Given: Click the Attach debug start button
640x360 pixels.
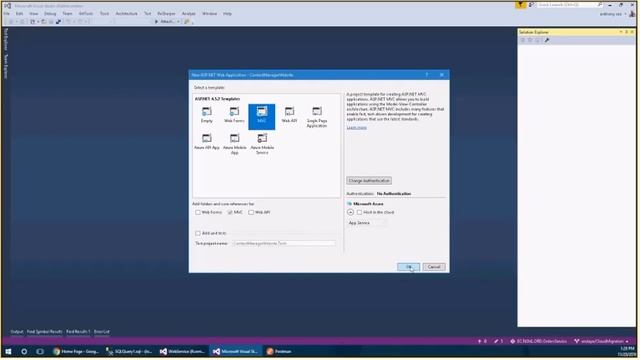Looking at the screenshot, I should 164,21.
